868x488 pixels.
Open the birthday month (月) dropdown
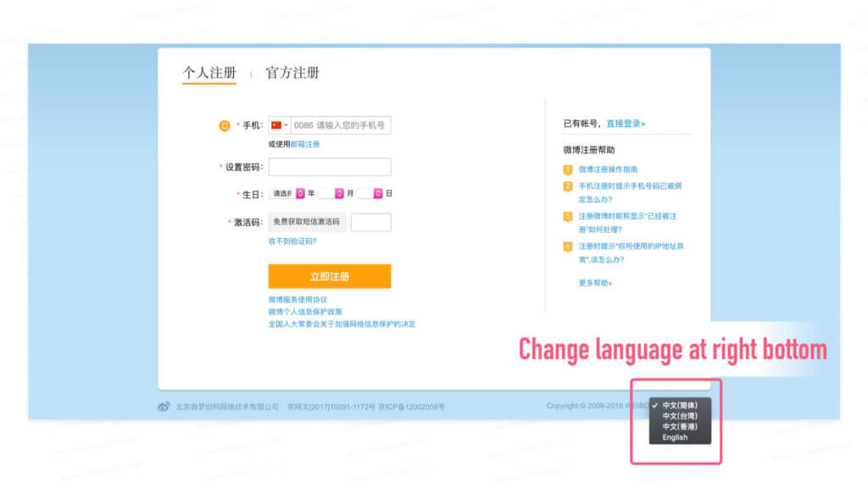331,194
